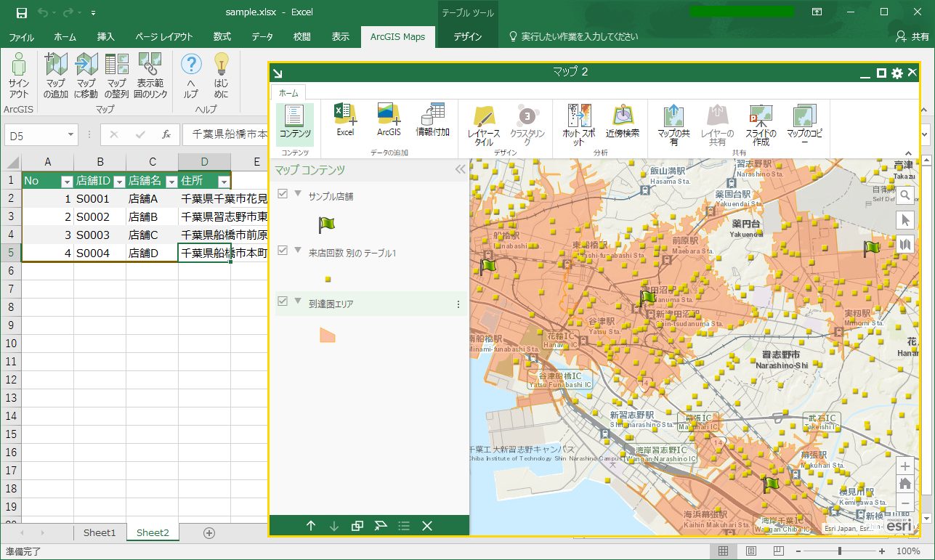Switch to Sheet1 worksheet tab

(x=100, y=532)
